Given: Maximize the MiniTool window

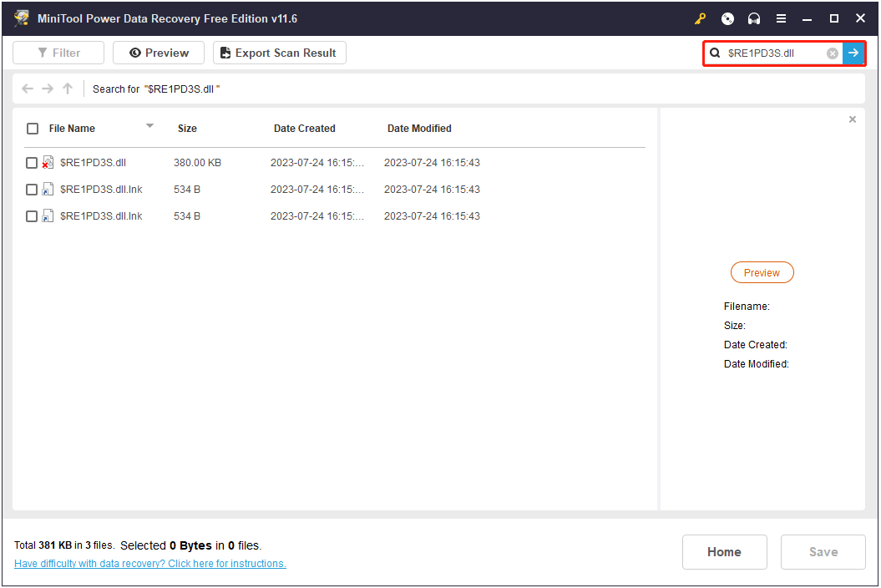Looking at the screenshot, I should point(833,18).
